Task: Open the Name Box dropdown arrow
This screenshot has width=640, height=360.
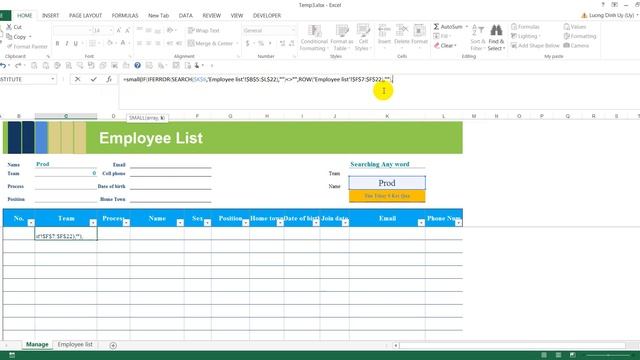Action: coord(53,79)
